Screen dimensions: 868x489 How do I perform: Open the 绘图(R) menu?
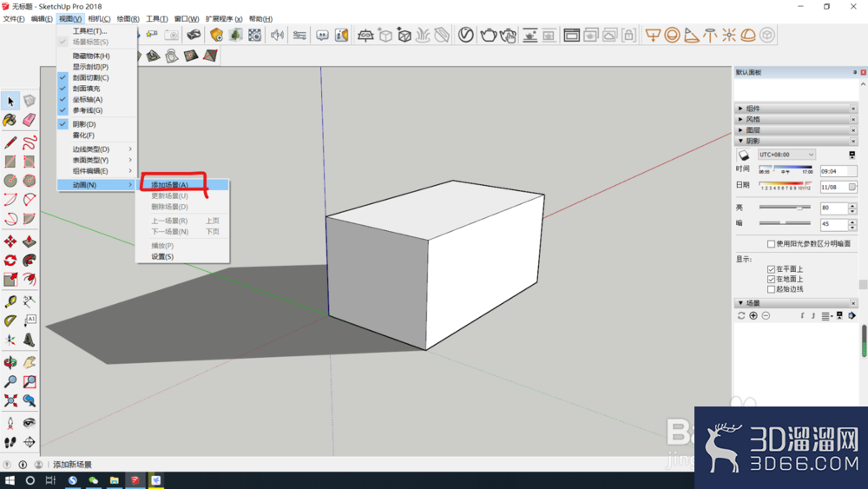click(x=128, y=19)
